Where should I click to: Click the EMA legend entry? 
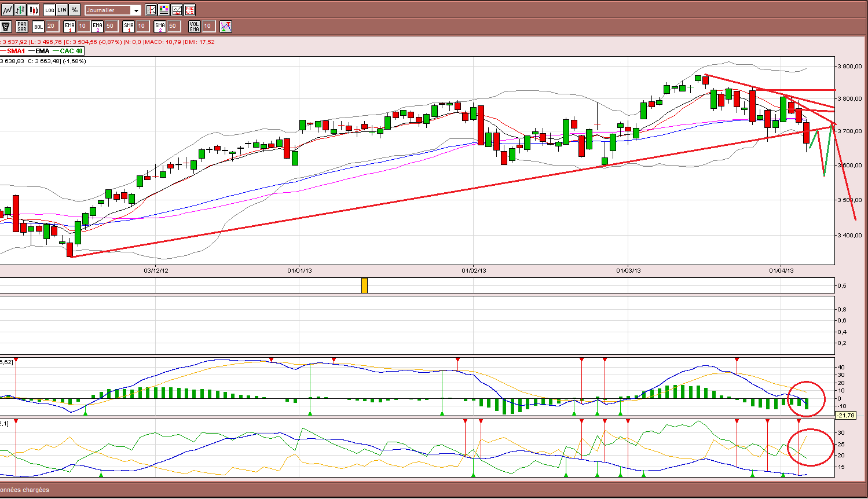pyautogui.click(x=39, y=51)
